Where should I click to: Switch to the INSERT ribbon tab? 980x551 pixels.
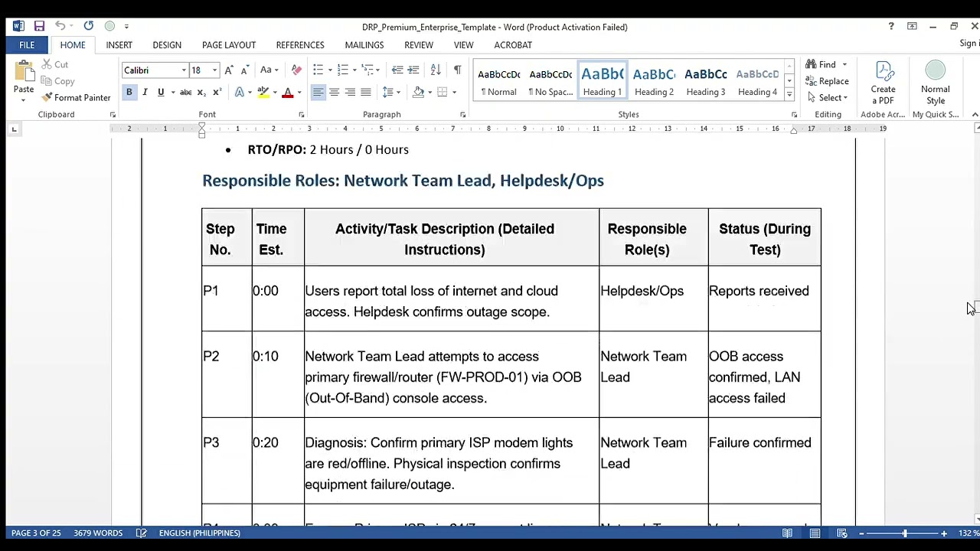click(119, 45)
